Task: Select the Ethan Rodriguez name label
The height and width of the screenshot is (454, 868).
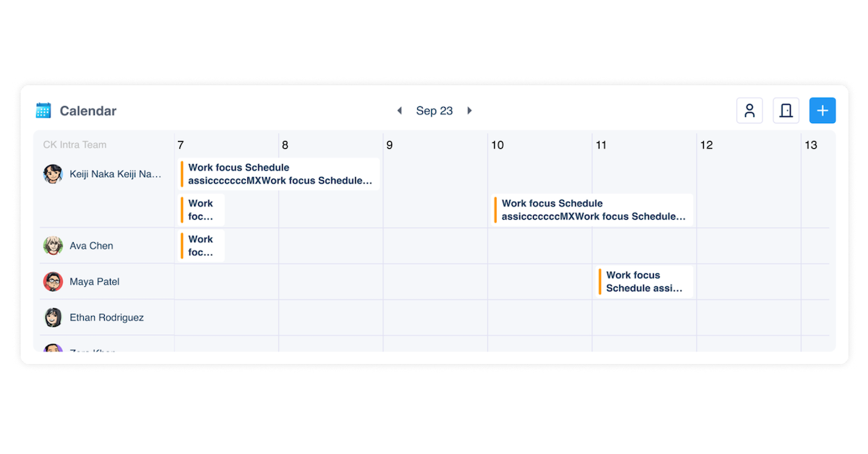Action: tap(107, 317)
